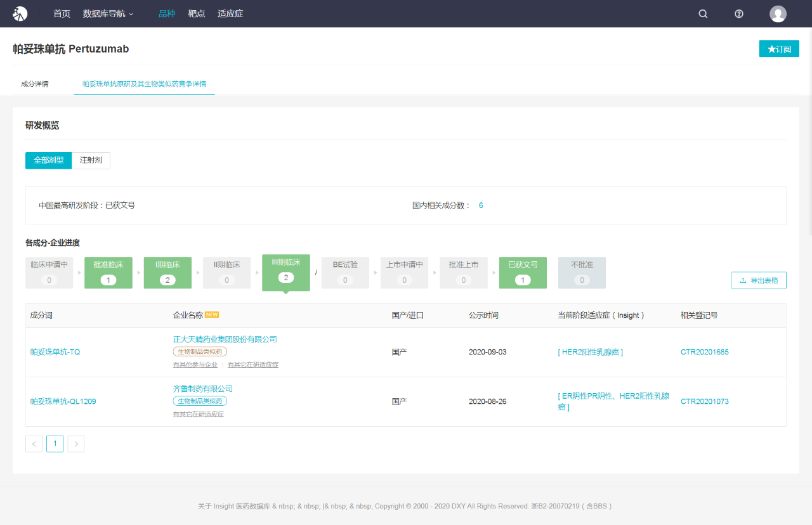The height and width of the screenshot is (525, 812).
Task: Select the 批准上市 stage box
Action: (464, 273)
